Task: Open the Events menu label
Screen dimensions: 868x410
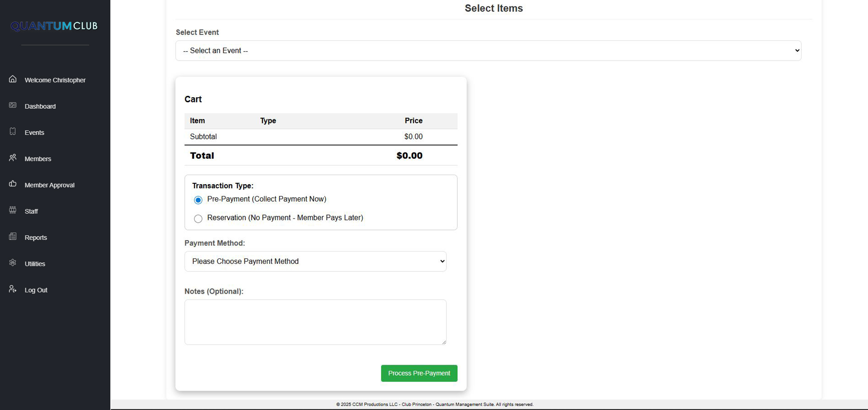Action: [x=34, y=133]
